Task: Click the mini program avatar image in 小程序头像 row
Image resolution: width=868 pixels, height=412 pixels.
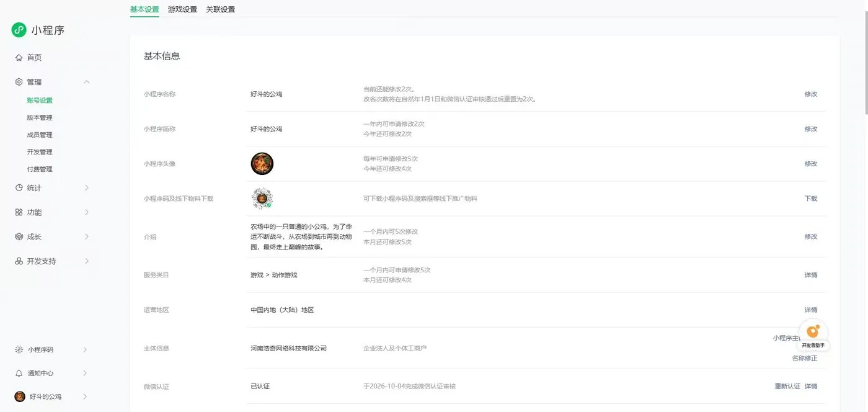Action: 262,164
